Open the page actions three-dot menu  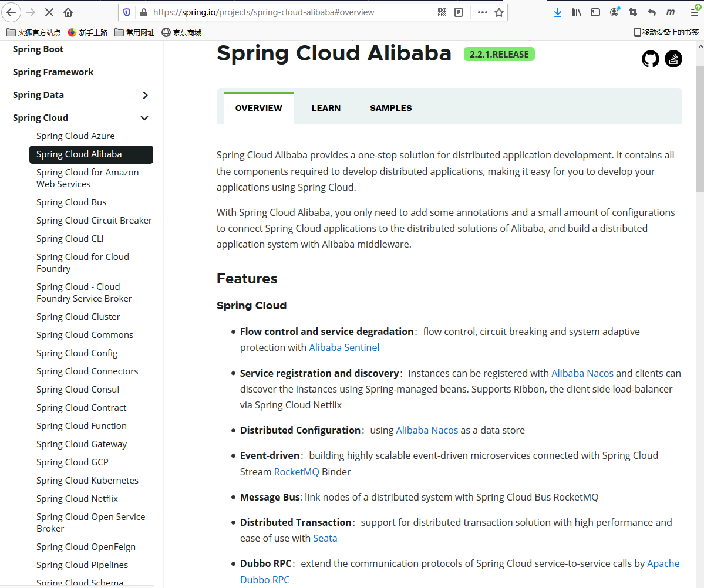[x=482, y=12]
